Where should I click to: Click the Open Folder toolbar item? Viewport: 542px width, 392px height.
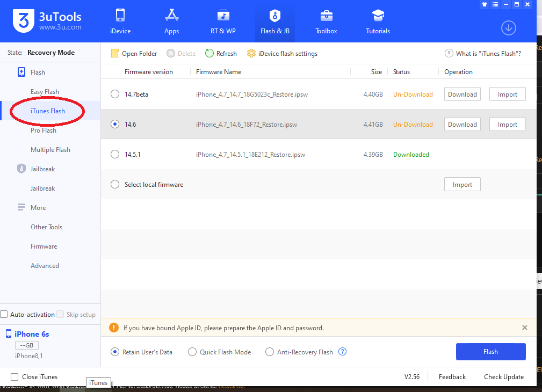[x=134, y=54]
